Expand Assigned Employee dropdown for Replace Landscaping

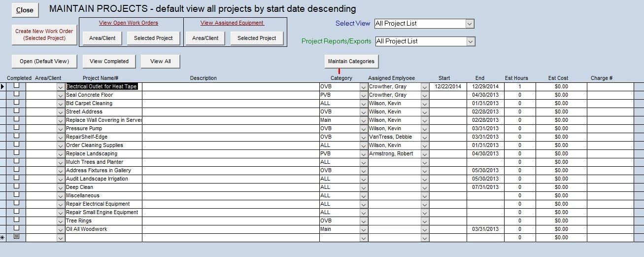(425, 154)
